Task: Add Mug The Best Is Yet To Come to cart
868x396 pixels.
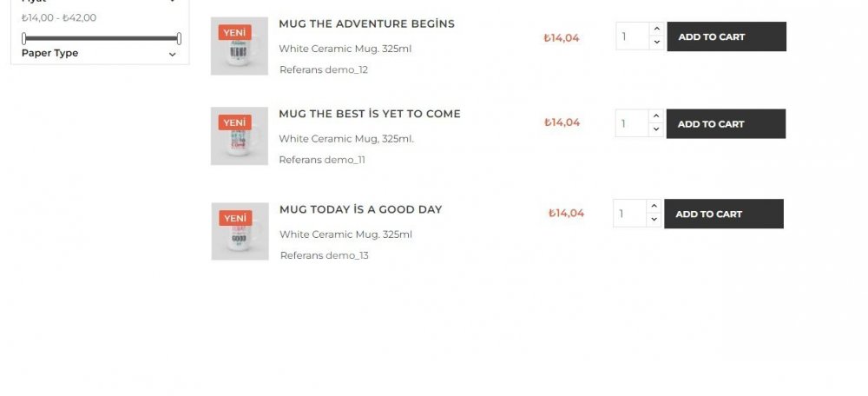Action: pyautogui.click(x=726, y=124)
